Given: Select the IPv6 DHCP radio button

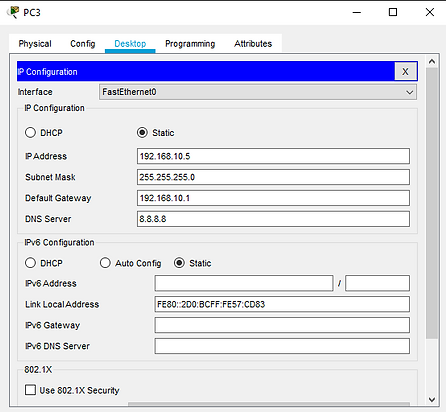Looking at the screenshot, I should point(30,263).
